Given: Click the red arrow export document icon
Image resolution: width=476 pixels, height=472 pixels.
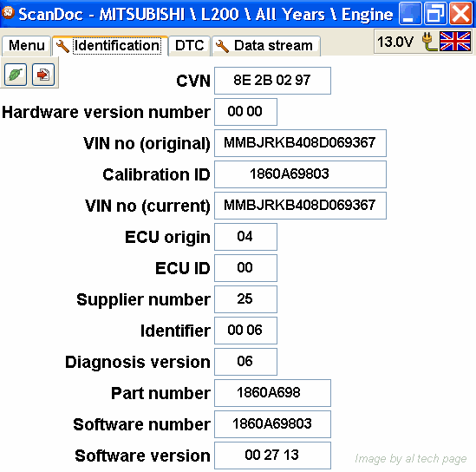Looking at the screenshot, I should (43, 75).
